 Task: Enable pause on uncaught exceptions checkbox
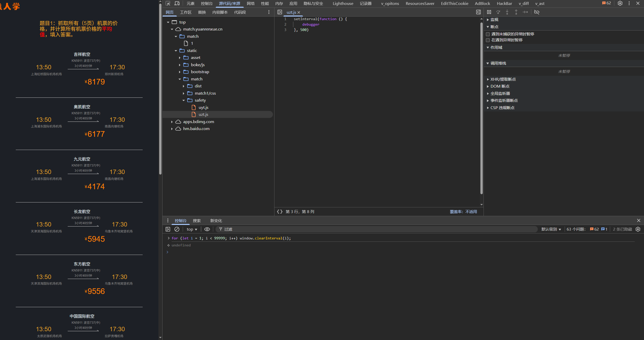(488, 34)
